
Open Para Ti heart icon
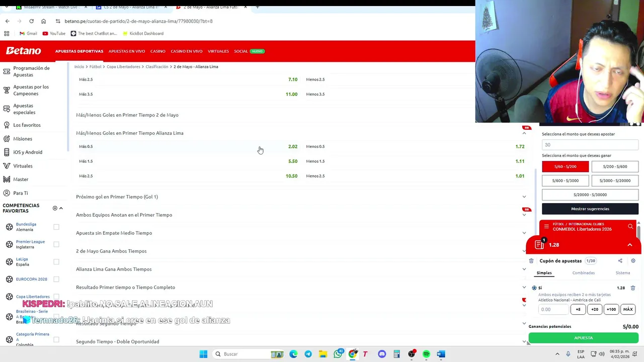pyautogui.click(x=7, y=193)
